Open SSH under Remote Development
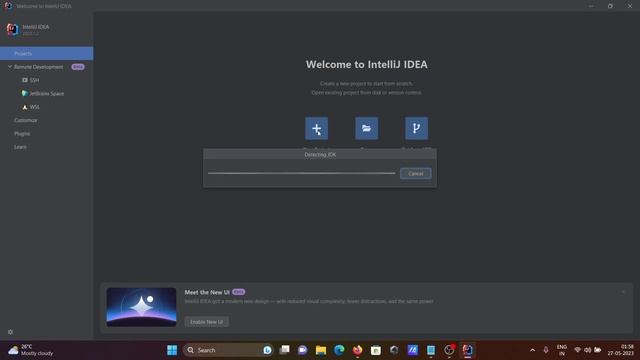Image resolution: width=640 pixels, height=360 pixels. tap(31, 80)
